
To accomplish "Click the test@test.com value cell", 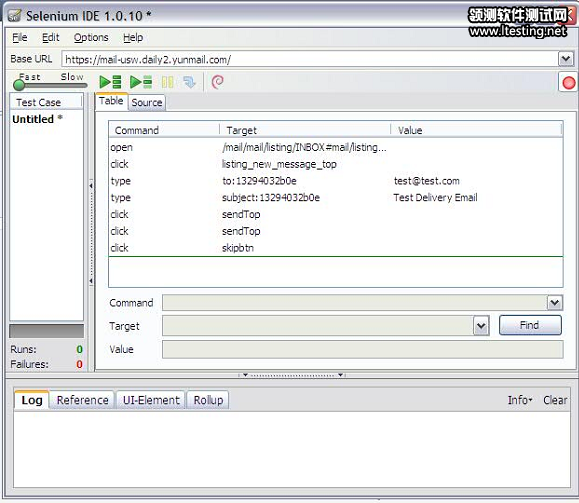I will click(426, 181).
